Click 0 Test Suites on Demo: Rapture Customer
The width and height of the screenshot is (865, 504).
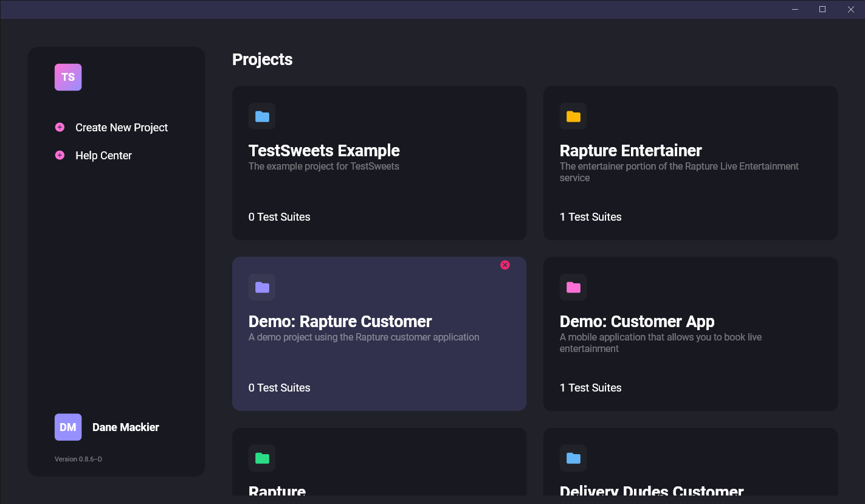point(279,388)
